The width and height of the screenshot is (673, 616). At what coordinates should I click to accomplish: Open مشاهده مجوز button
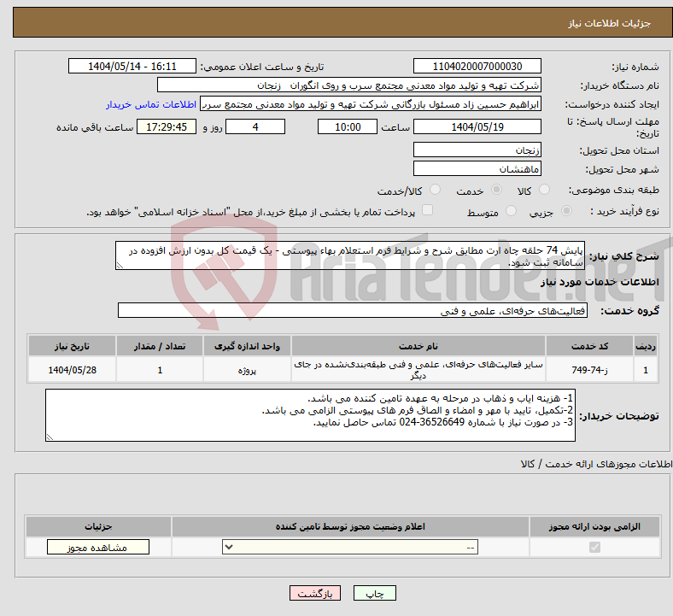pos(98,547)
